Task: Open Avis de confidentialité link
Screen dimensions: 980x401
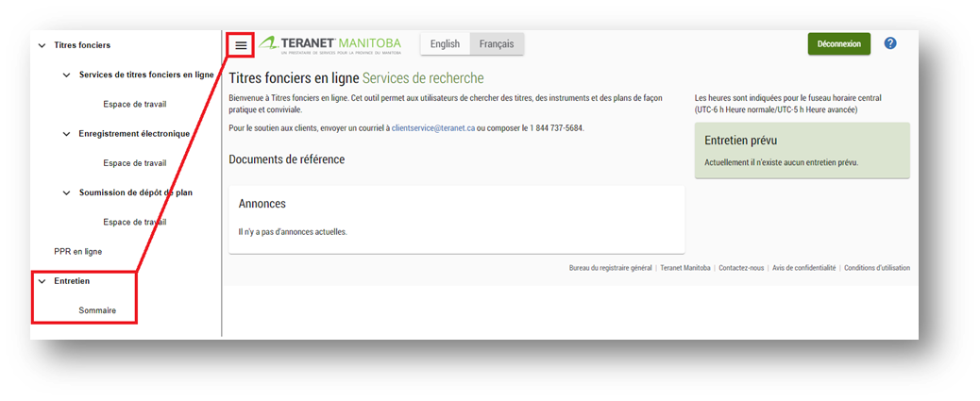Action: pyautogui.click(x=803, y=268)
